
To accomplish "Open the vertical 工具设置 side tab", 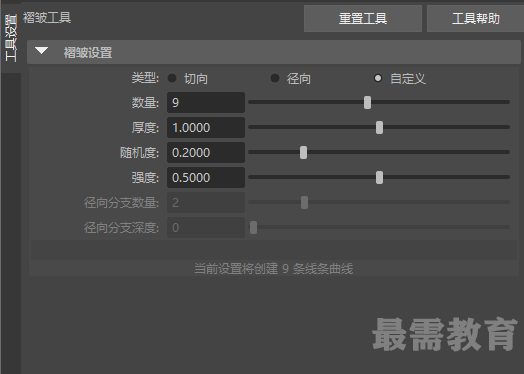I will [11, 37].
